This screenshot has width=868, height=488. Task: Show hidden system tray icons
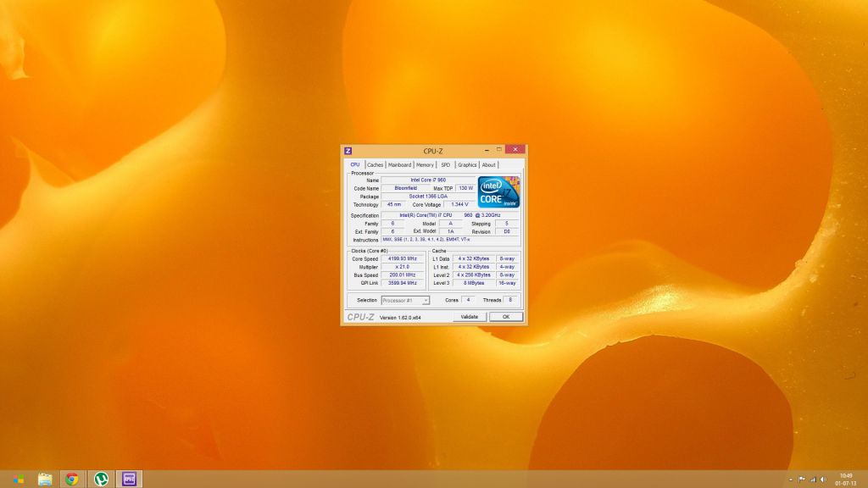point(791,480)
